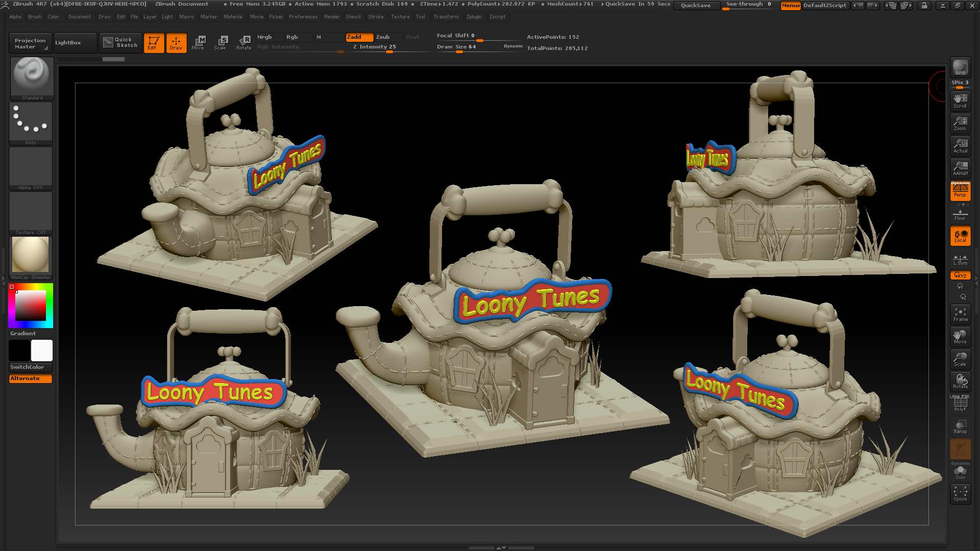980x551 pixels.
Task: Open the Alpha menu
Action: click(15, 17)
